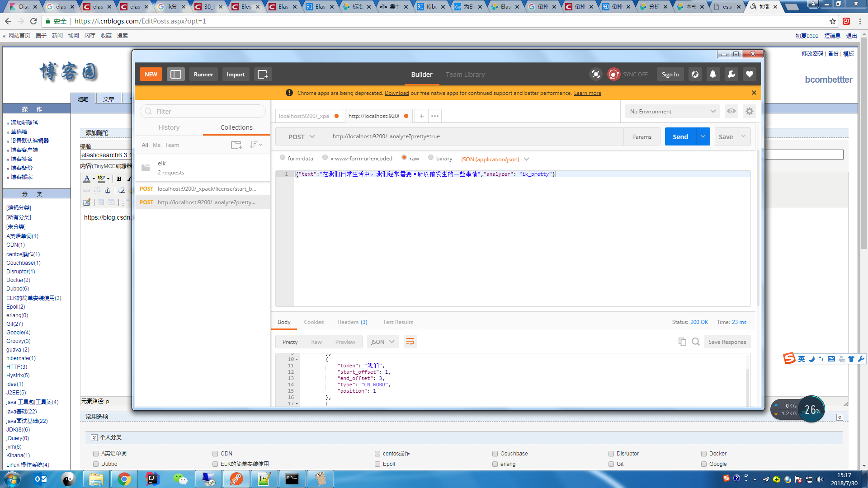Image resolution: width=868 pixels, height=488 pixels.
Task: Select the binary body type radio
Action: [x=431, y=158]
